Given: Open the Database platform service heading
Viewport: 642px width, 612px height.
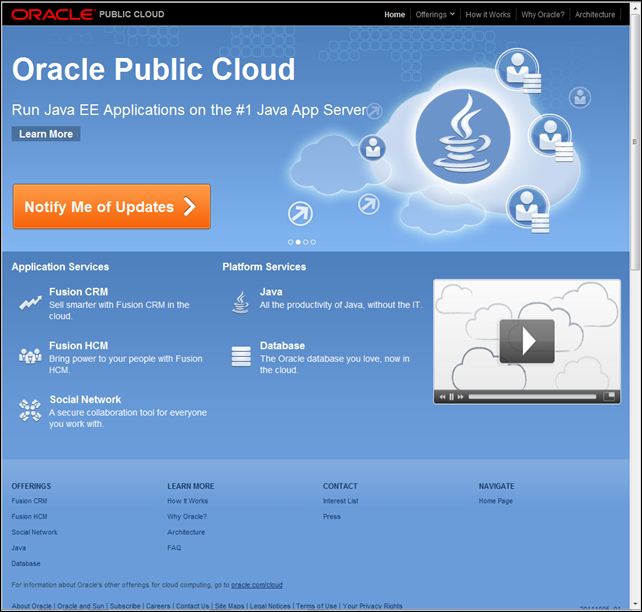Looking at the screenshot, I should [x=283, y=346].
